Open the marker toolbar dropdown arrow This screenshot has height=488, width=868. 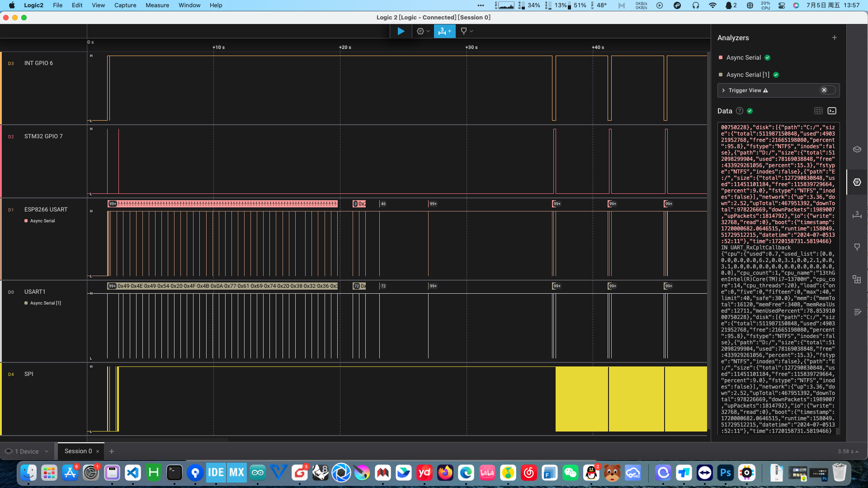pos(472,31)
